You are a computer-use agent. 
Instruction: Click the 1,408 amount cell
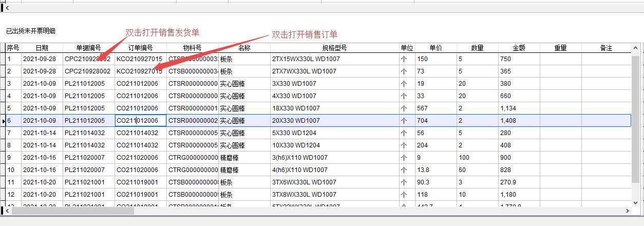519,121
